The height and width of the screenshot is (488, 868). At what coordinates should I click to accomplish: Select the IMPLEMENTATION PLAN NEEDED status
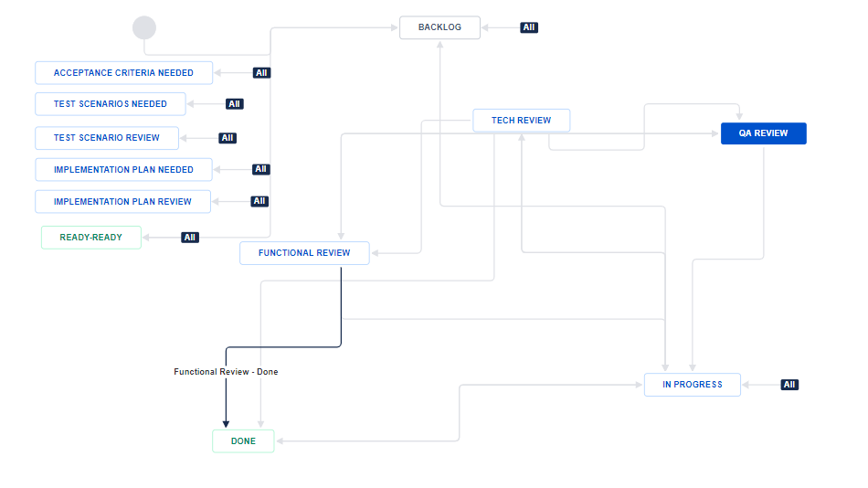124,170
